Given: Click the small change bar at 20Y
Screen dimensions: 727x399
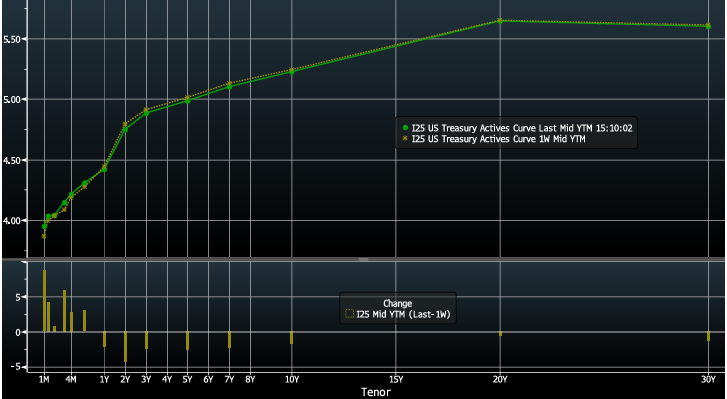Looking at the screenshot, I should pyautogui.click(x=500, y=334).
